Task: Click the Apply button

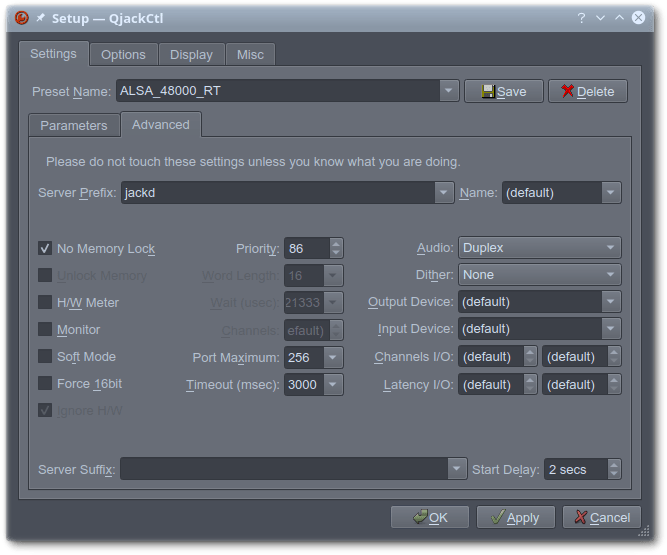Action: click(516, 517)
